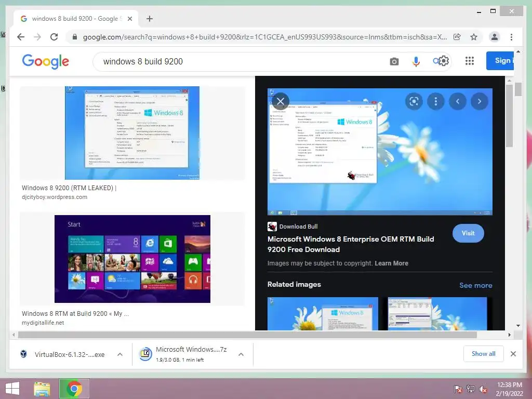Open the Learn More copyright link
Image resolution: width=532 pixels, height=399 pixels.
[391, 263]
